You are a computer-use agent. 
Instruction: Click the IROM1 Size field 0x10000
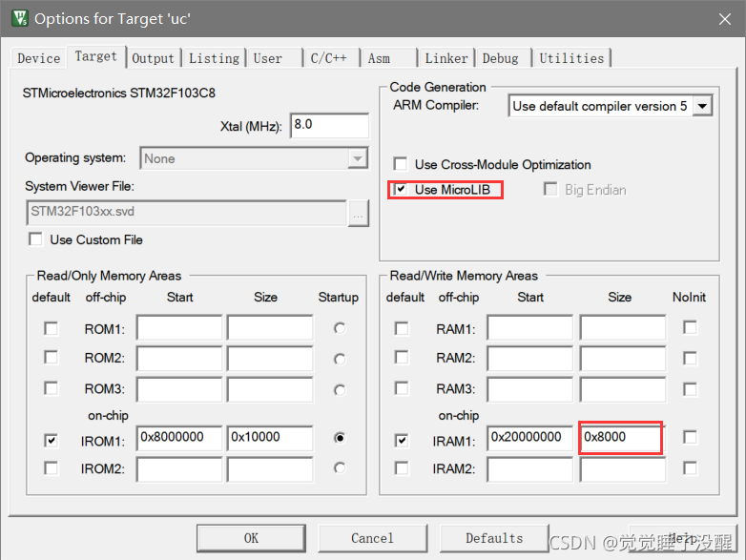point(270,438)
